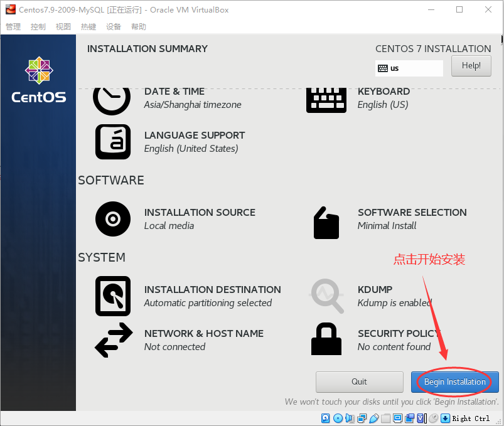Open the 视图 menu
Viewport: 504px width, 426px height.
point(63,27)
